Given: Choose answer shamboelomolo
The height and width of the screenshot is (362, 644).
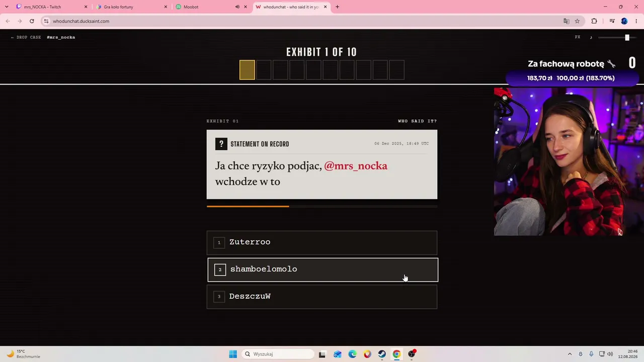Looking at the screenshot, I should coord(323,269).
